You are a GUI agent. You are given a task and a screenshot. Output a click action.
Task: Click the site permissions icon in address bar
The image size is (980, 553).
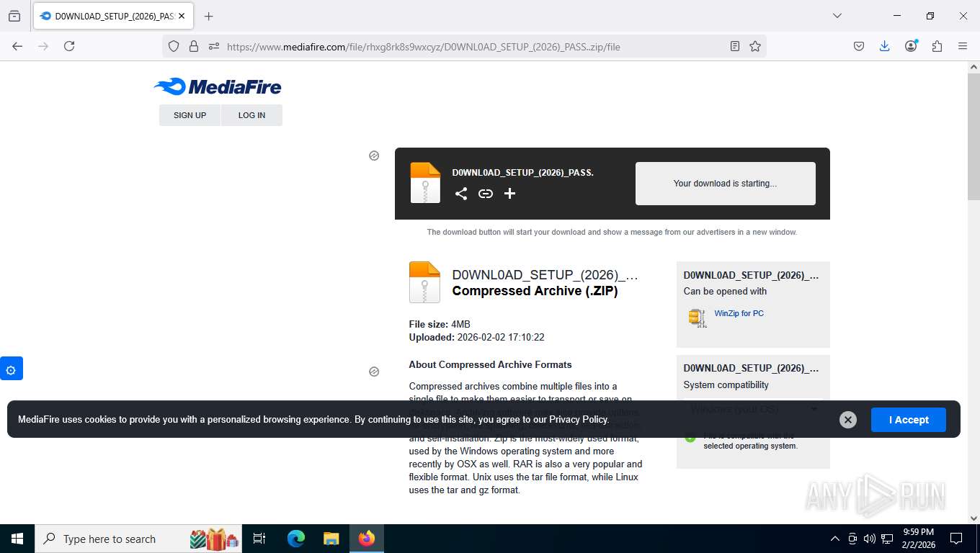pos(213,46)
